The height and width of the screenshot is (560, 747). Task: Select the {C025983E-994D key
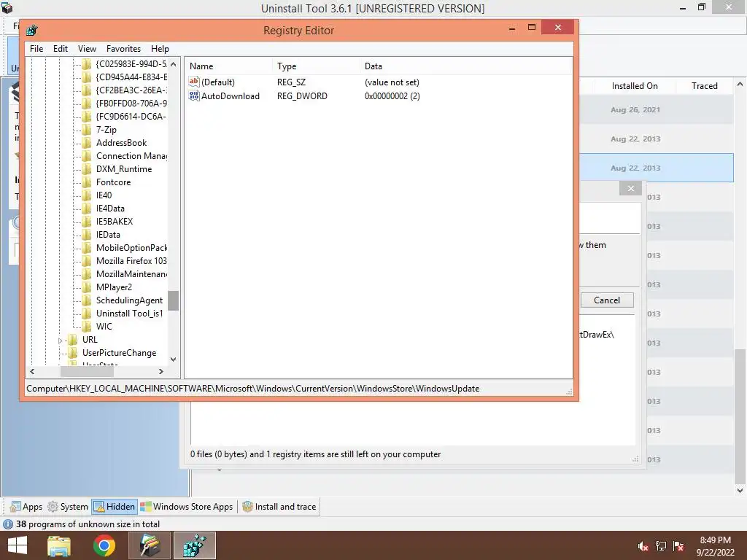(x=131, y=64)
